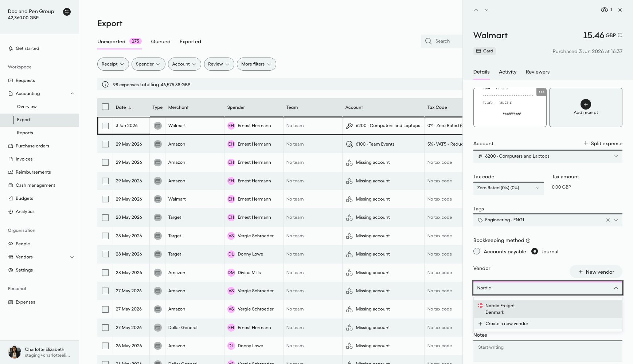Open Get started rocket icon
The height and width of the screenshot is (364, 633).
11,48
